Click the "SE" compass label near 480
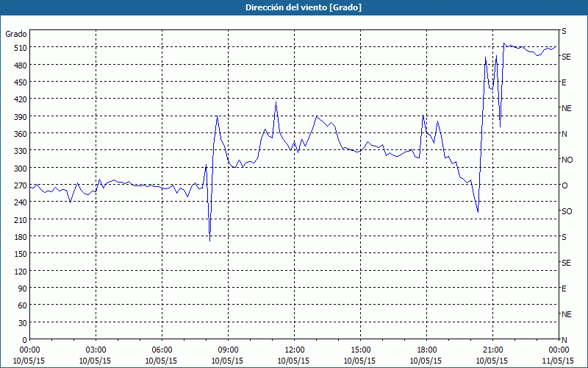 [566, 57]
